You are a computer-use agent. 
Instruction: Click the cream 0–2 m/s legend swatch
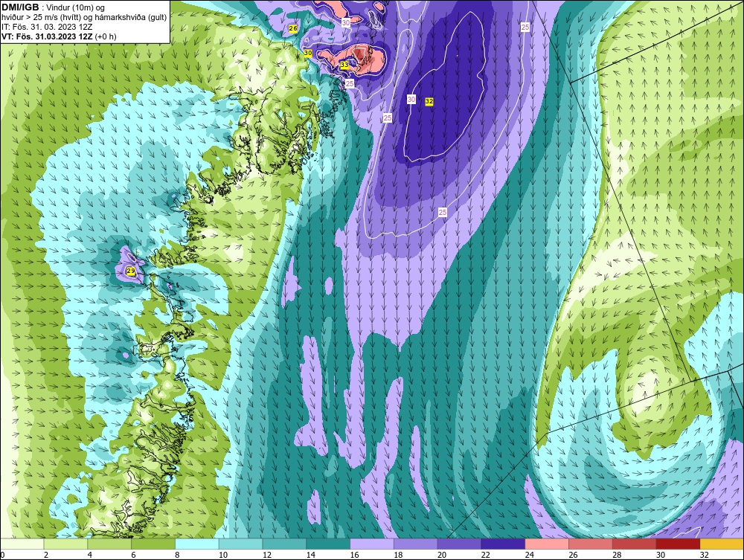(22, 544)
